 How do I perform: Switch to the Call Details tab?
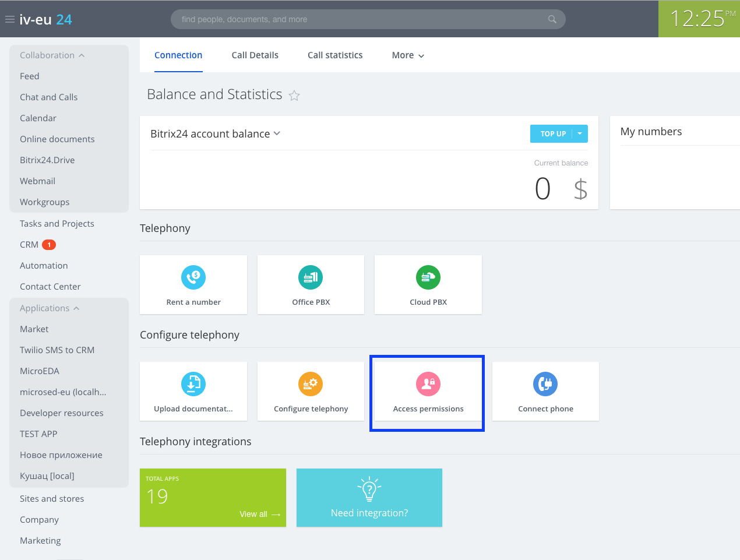(255, 55)
